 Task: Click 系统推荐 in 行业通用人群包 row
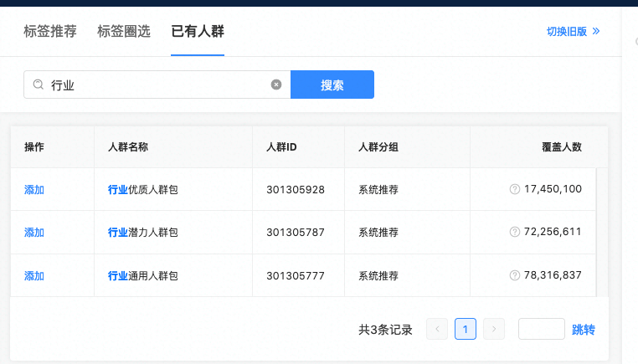378,276
